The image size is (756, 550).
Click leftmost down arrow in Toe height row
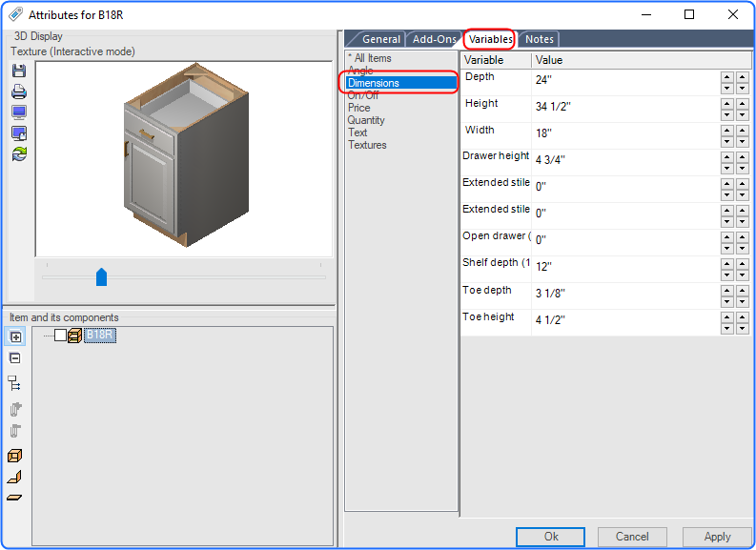pyautogui.click(x=727, y=329)
